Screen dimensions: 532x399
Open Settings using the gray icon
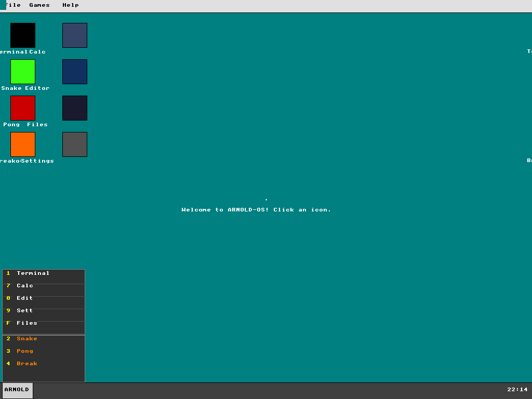tap(74, 144)
